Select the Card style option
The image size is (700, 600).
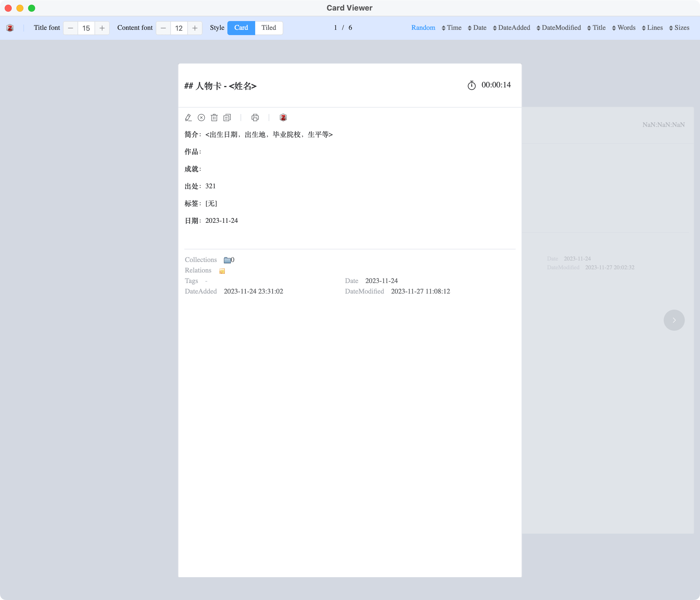click(x=241, y=28)
